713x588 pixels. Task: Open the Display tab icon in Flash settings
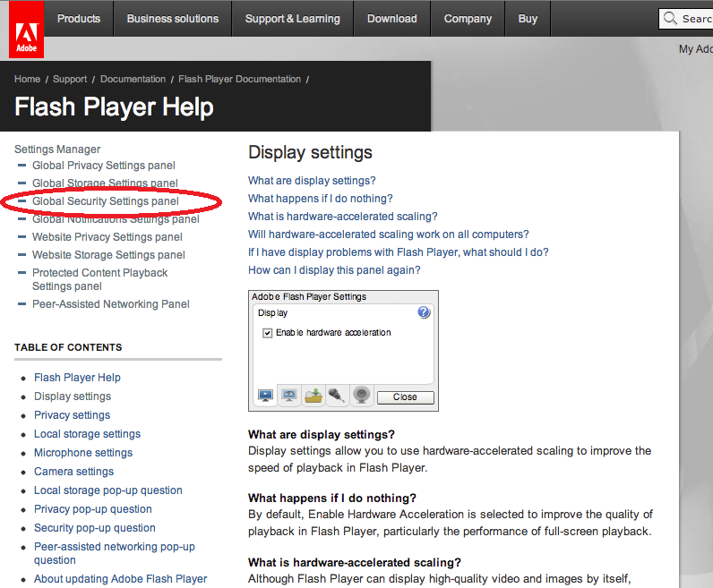(x=265, y=396)
